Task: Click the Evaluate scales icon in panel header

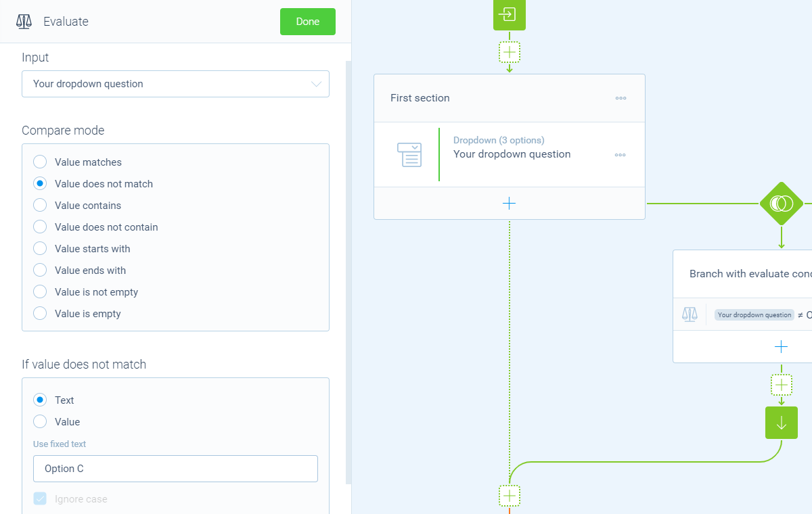Action: tap(24, 22)
